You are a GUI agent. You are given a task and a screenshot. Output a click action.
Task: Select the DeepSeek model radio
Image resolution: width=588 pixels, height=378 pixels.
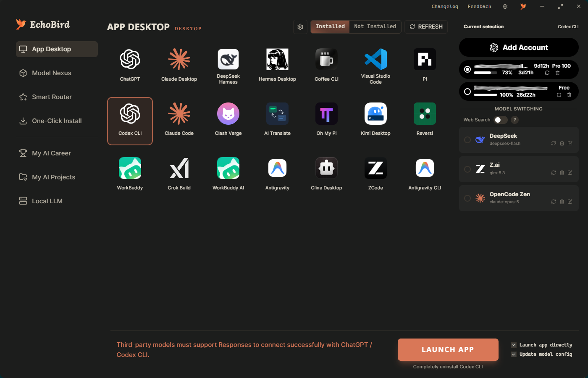click(467, 140)
